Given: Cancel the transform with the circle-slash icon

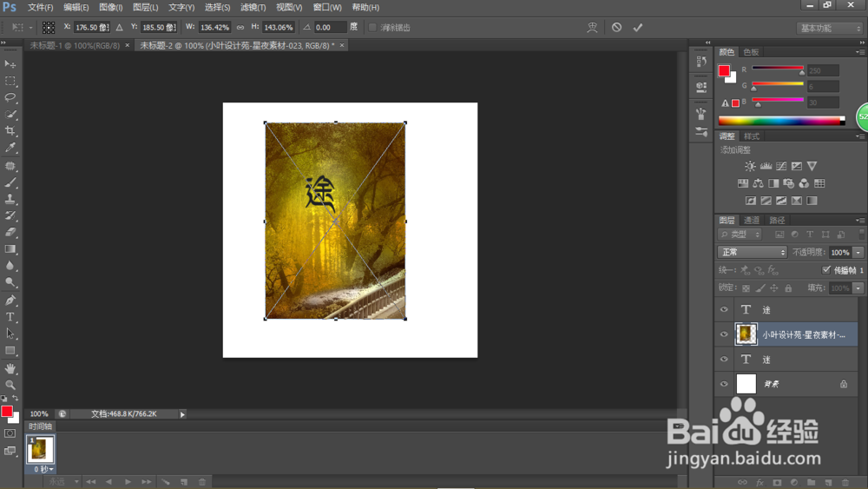Looking at the screenshot, I should click(x=616, y=27).
